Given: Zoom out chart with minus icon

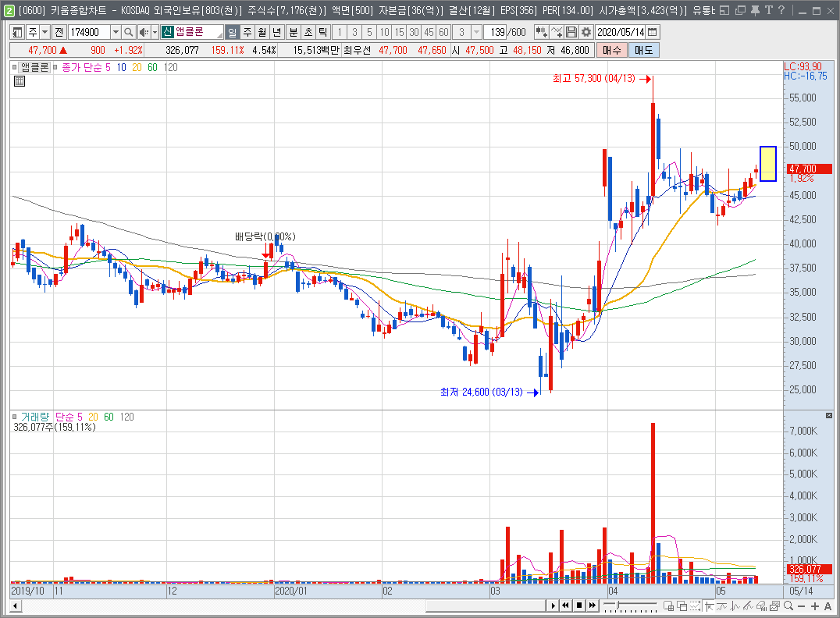Looking at the screenshot, I should [x=802, y=606].
